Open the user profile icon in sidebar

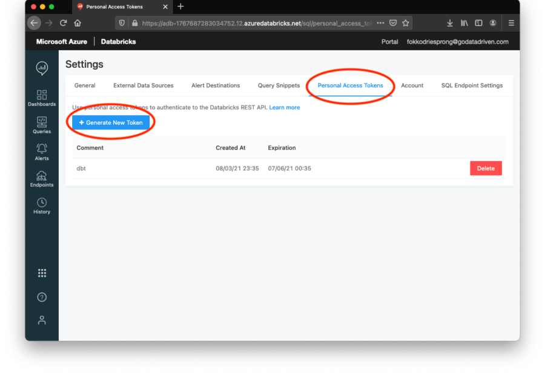(42, 320)
